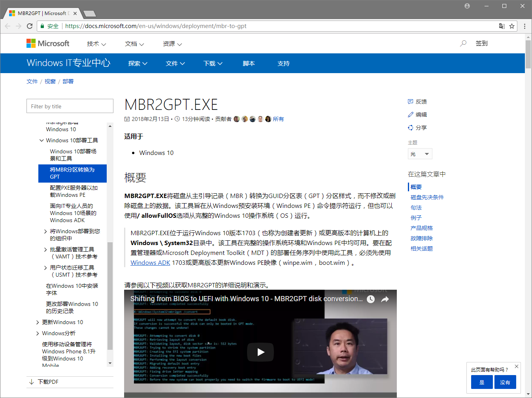This screenshot has height=398, width=532.
Task: Reload the page with refresh icon
Action: [30, 26]
